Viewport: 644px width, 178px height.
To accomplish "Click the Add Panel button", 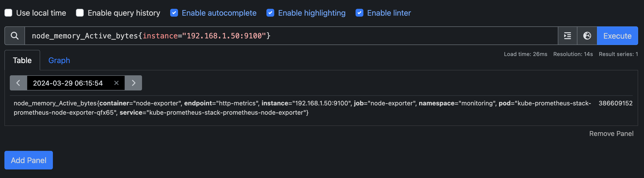I will click(28, 160).
